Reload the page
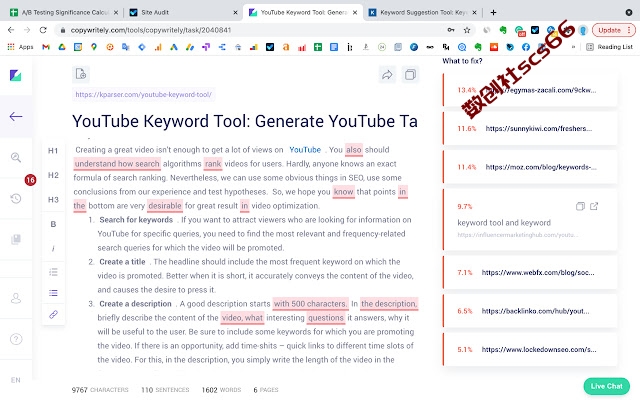640x400 pixels. 43,30
